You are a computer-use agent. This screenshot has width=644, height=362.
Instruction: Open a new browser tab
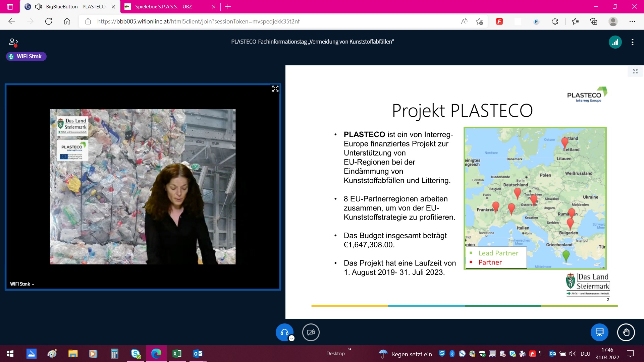pos(228,7)
